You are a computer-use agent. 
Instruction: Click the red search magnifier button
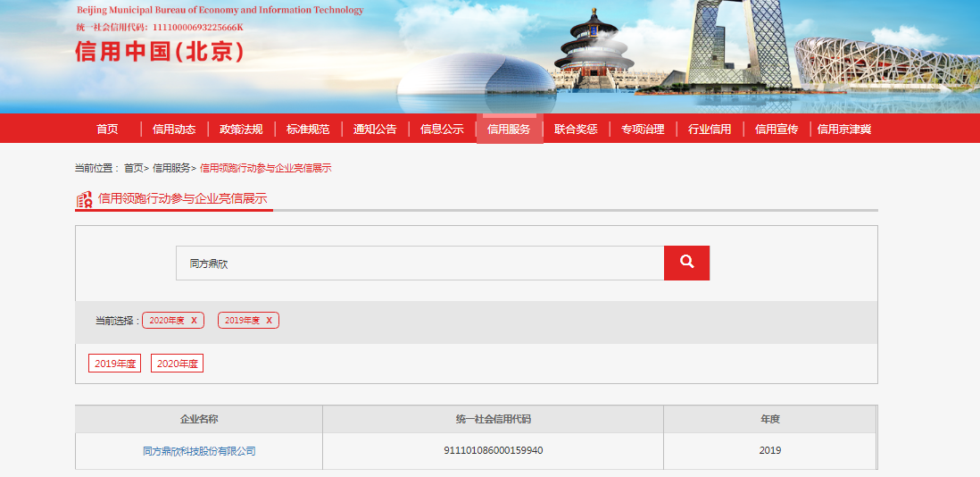click(686, 263)
